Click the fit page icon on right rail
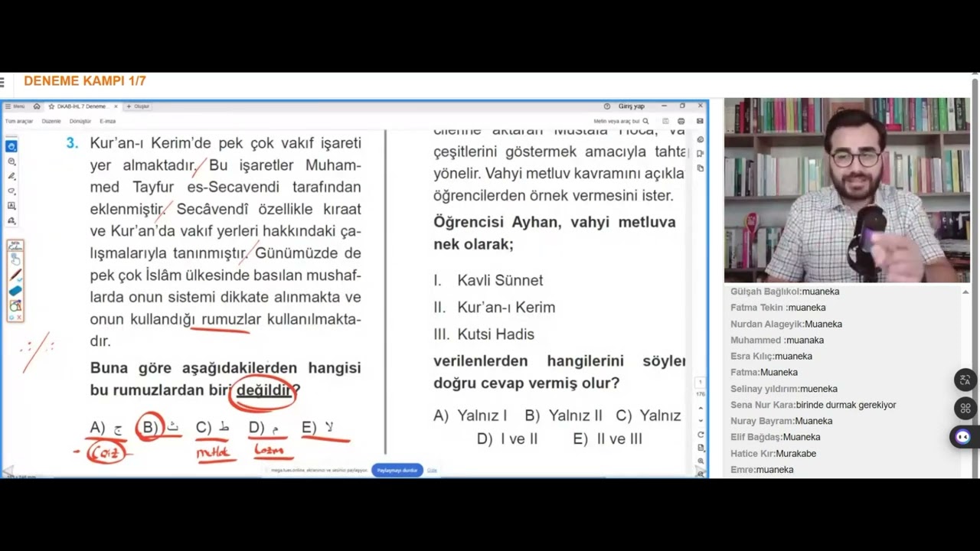The width and height of the screenshot is (980, 551). click(701, 448)
